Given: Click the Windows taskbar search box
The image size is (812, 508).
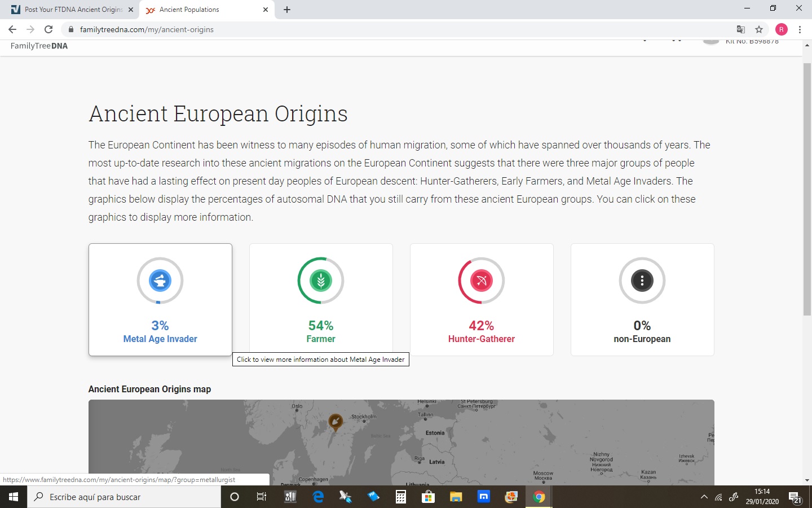Looking at the screenshot, I should [x=124, y=497].
